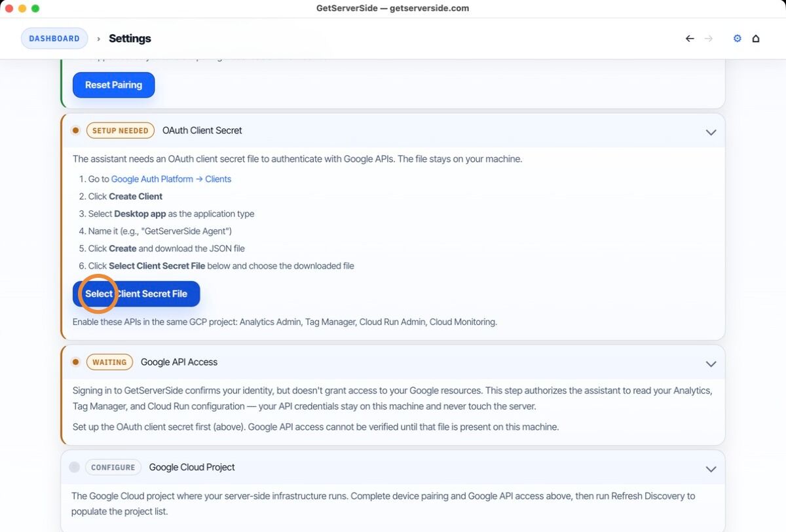Click the gray status dot beside Google Cloud Project

[74, 467]
